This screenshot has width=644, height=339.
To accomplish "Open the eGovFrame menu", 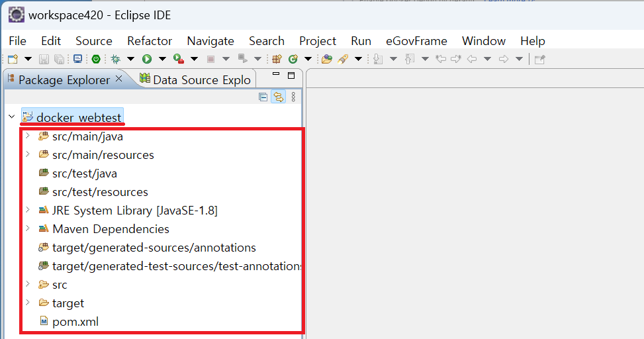I will point(416,41).
